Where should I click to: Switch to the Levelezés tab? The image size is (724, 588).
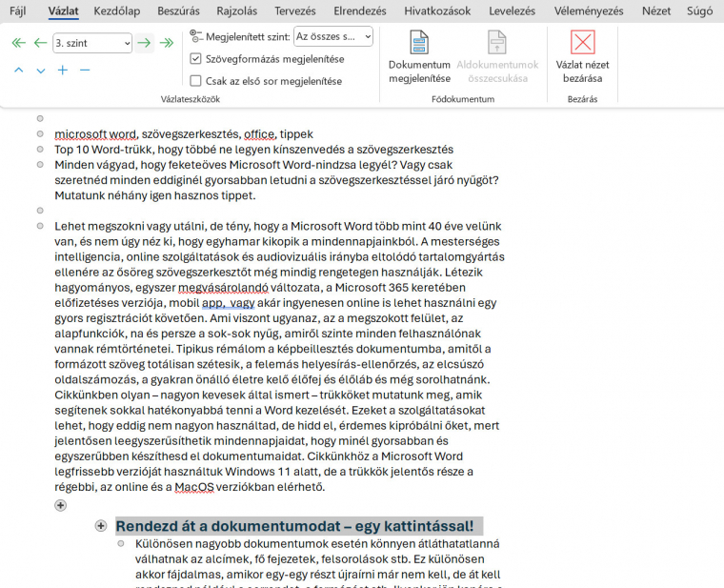pos(513,10)
